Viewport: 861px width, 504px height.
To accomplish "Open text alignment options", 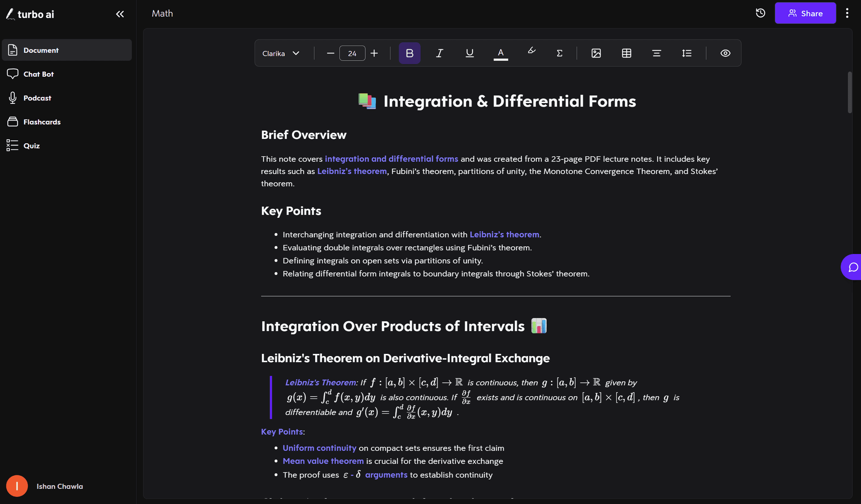I will (657, 53).
